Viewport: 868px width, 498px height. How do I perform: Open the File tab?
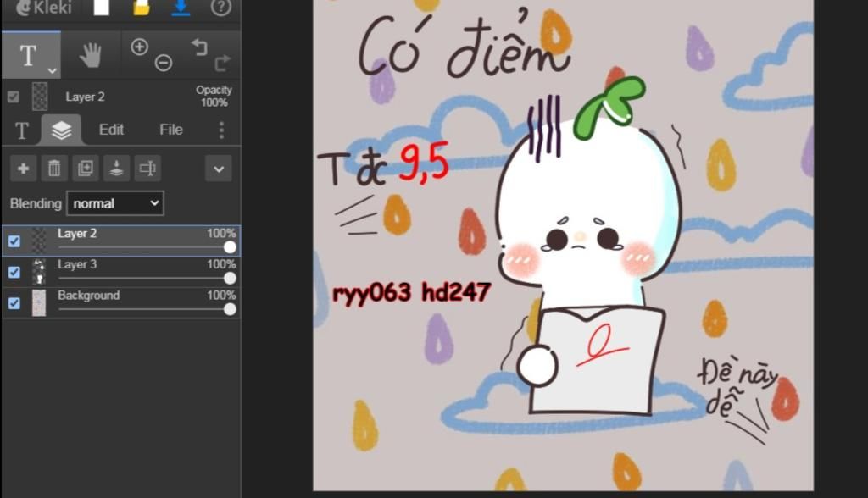171,130
